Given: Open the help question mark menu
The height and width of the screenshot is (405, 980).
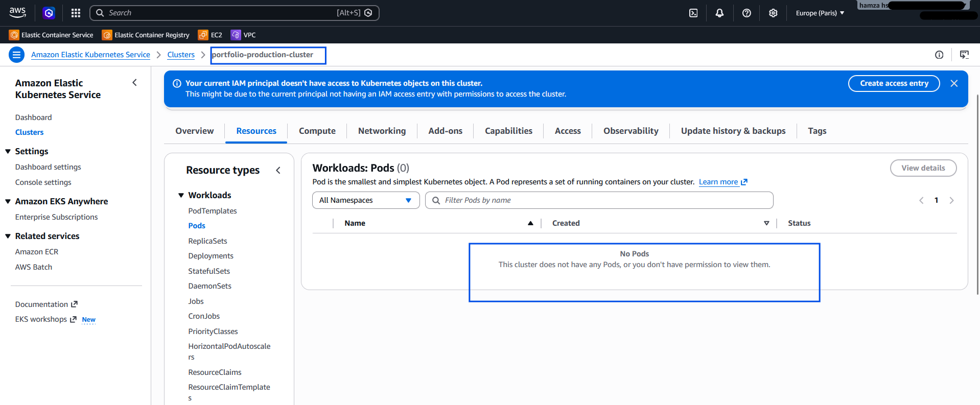Looking at the screenshot, I should (746, 13).
